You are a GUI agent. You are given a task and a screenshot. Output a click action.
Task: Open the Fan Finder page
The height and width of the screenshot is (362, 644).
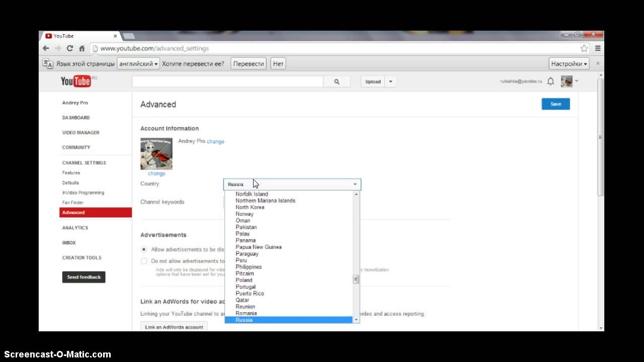point(73,203)
